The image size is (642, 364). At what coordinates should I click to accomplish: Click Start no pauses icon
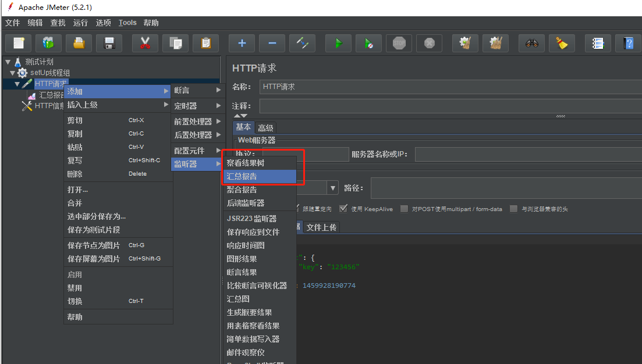[369, 43]
